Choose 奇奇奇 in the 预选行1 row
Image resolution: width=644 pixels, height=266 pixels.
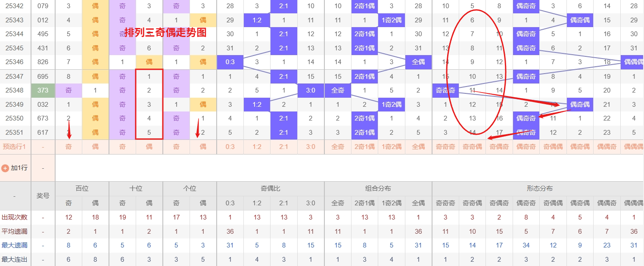pyautogui.click(x=445, y=147)
